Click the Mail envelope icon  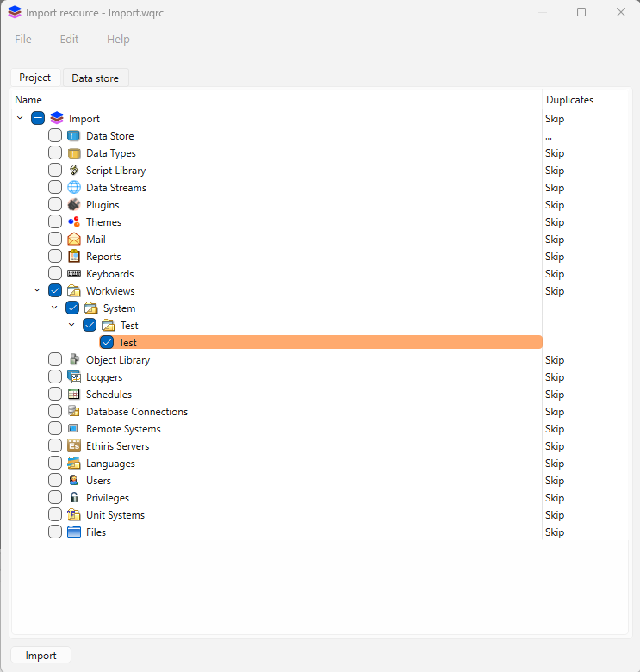point(74,239)
